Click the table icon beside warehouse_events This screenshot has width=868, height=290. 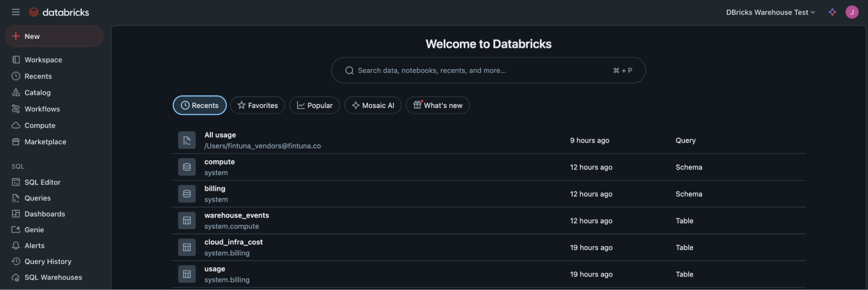[187, 221]
